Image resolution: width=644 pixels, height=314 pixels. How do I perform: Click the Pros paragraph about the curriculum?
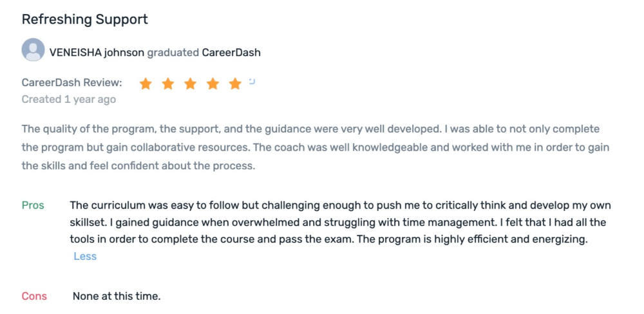(341, 222)
